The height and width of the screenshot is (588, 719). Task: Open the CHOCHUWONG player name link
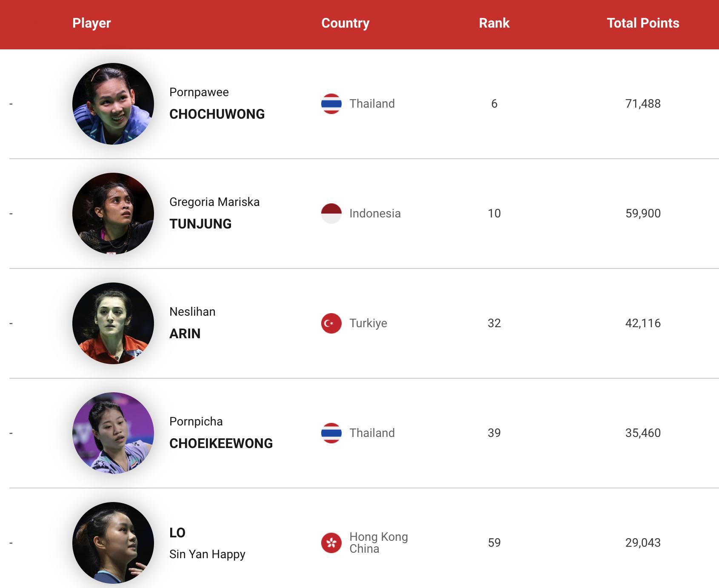pos(217,114)
